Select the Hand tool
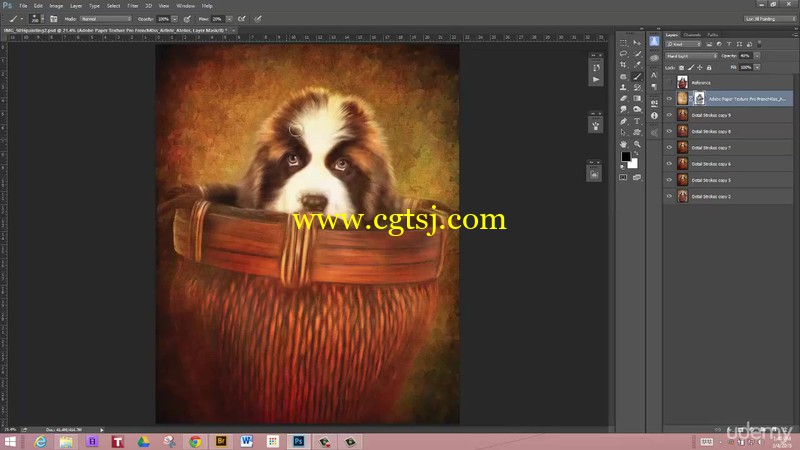 (623, 144)
